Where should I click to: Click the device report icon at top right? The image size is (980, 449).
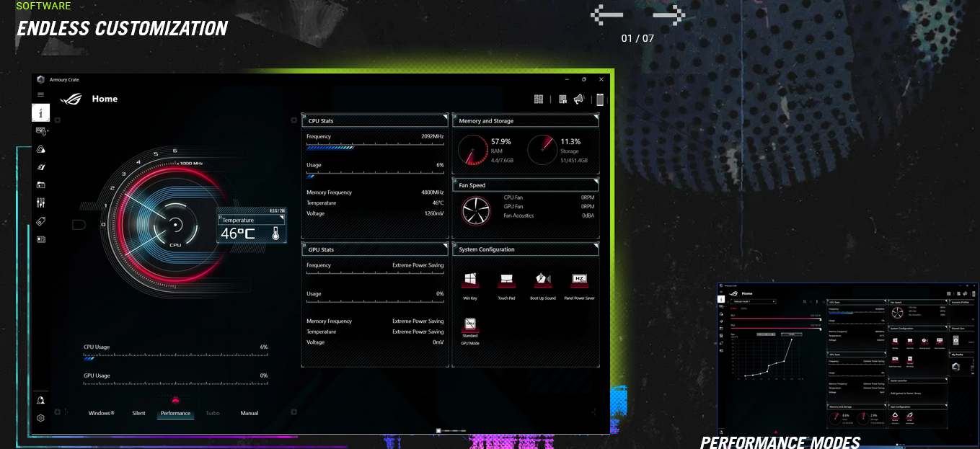[562, 99]
